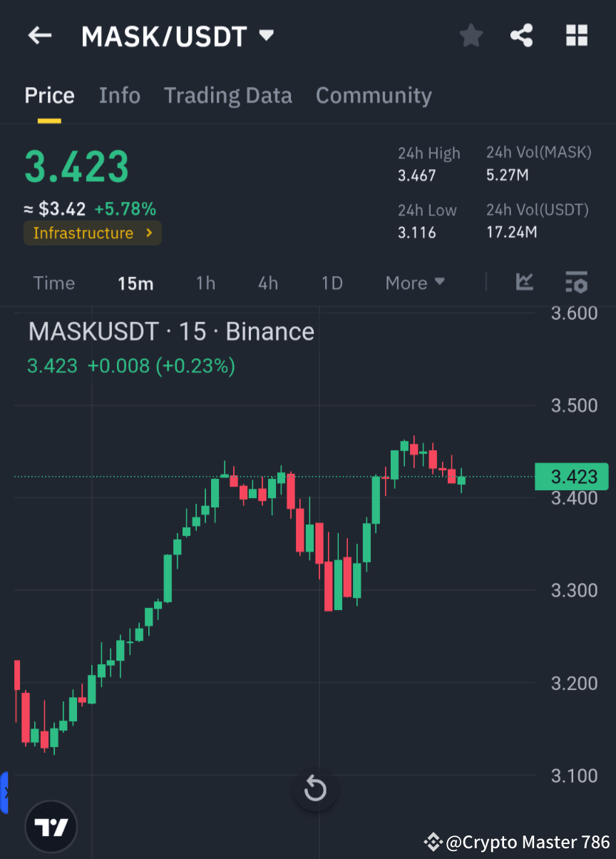Image resolution: width=616 pixels, height=859 pixels.
Task: Switch to line chart view icon
Action: point(525,283)
